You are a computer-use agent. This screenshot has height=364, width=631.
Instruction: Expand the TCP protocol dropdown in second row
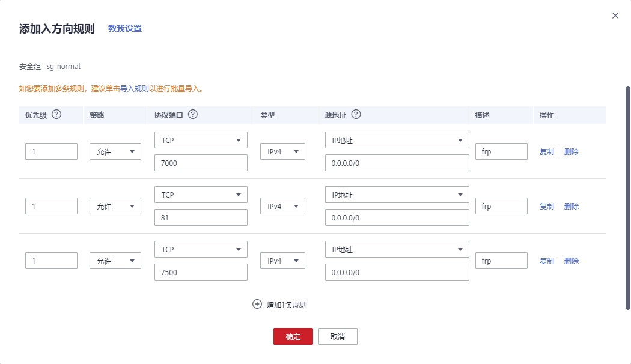tap(201, 195)
